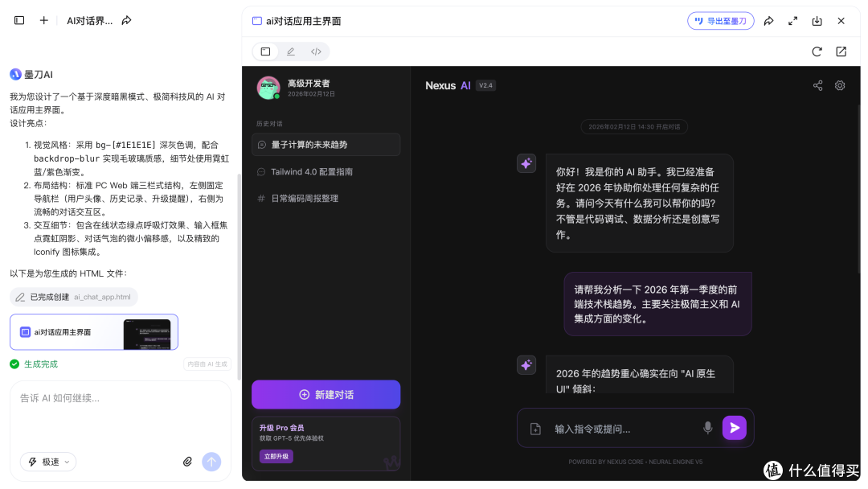Click the V2.4 version badge

[x=485, y=85]
